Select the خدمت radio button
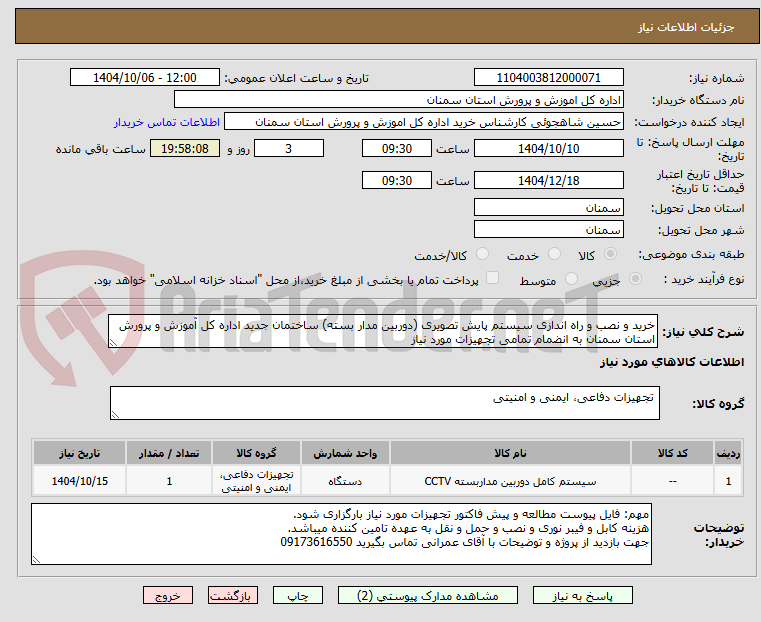This screenshot has height=622, width=761. coord(554,254)
